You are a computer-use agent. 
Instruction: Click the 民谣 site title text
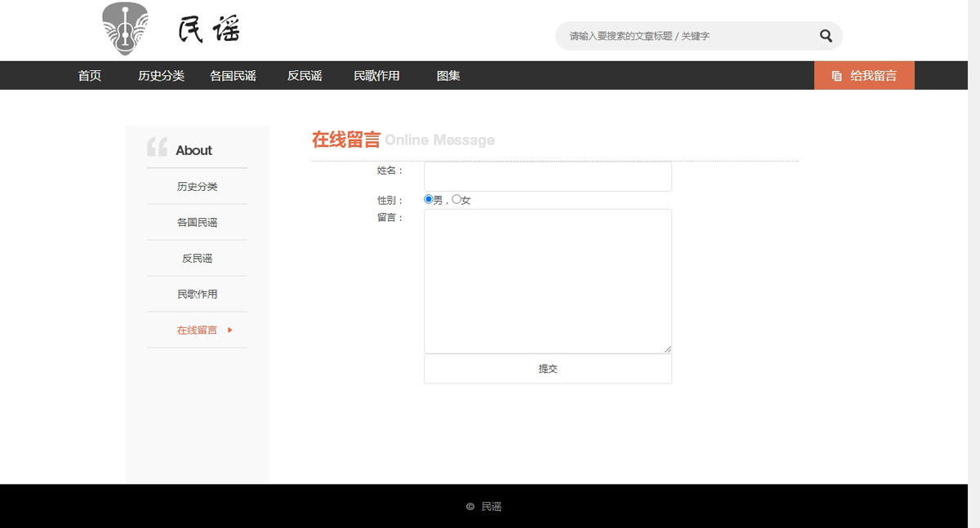[210, 29]
